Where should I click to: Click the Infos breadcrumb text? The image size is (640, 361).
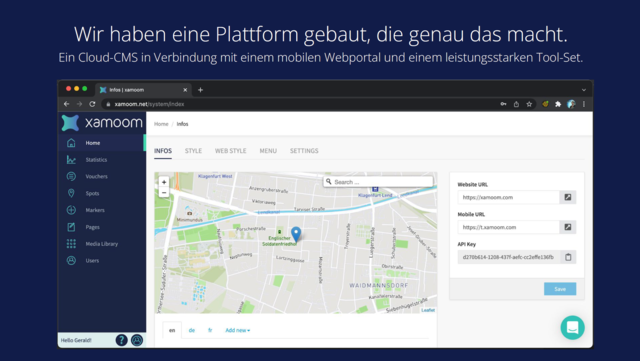click(x=182, y=124)
